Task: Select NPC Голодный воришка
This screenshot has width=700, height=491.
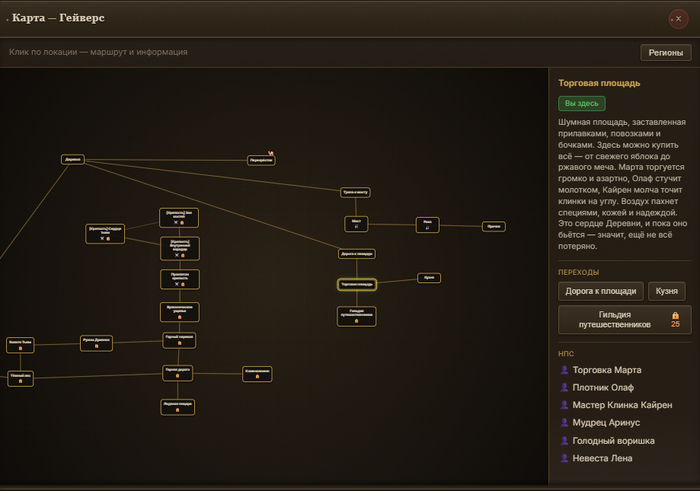Action: [x=613, y=441]
